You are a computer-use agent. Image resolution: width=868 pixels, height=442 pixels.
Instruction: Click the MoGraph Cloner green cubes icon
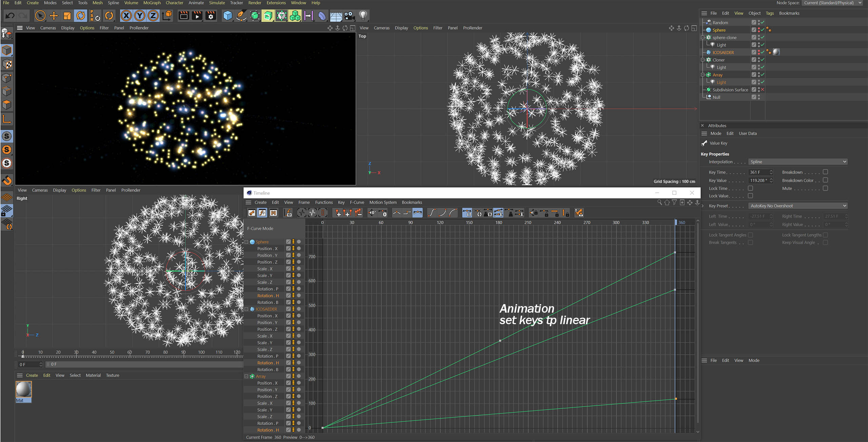[295, 16]
